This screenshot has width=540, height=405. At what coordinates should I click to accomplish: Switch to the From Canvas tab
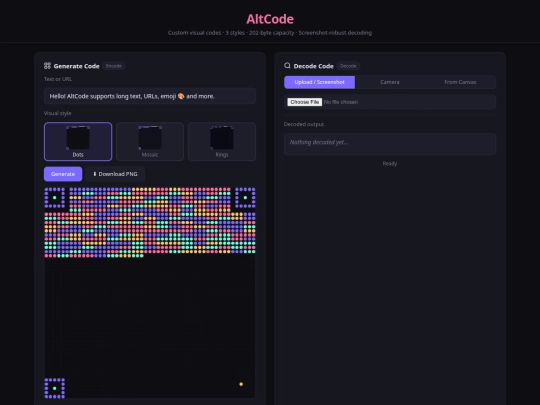460,82
